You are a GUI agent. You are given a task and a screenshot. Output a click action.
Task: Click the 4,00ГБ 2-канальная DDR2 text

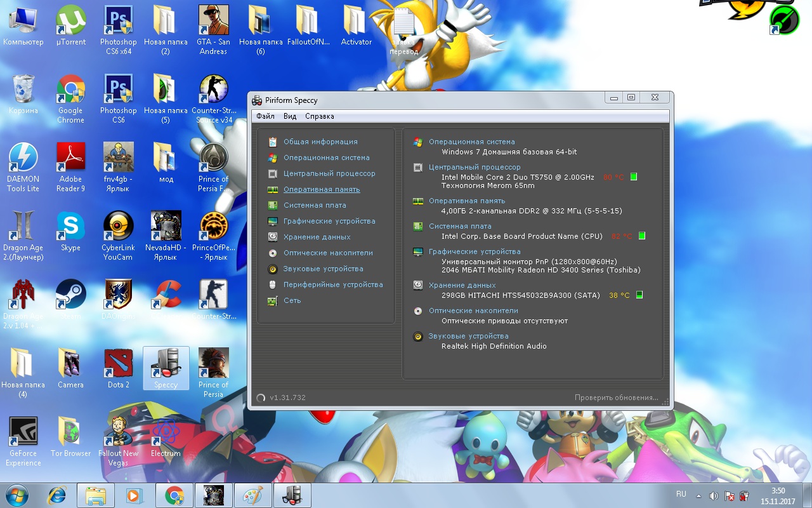pyautogui.click(x=532, y=211)
